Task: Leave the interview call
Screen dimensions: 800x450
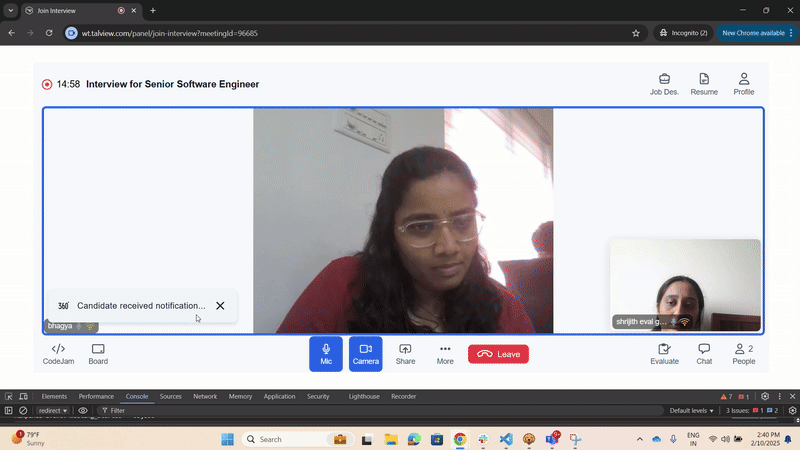Action: (x=498, y=354)
